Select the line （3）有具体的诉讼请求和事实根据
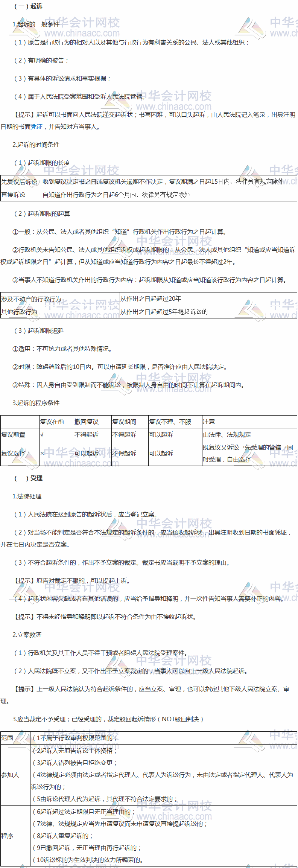Screen dimensions: 298x868 pyautogui.click(x=62, y=79)
